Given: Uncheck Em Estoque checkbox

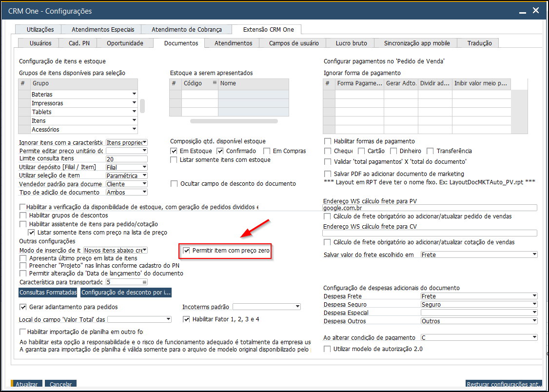Looking at the screenshot, I should tap(174, 151).
